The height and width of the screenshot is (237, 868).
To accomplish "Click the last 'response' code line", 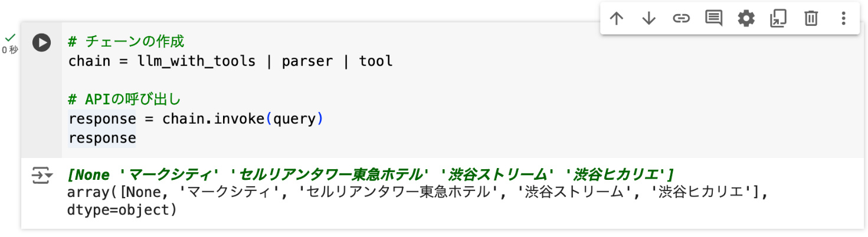I will click(102, 138).
